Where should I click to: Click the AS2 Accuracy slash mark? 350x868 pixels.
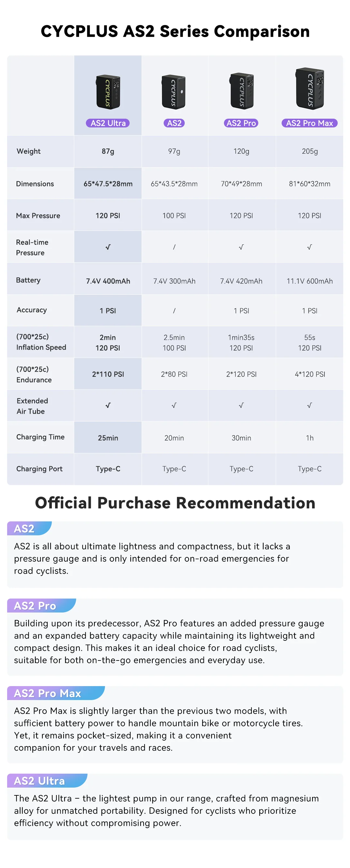pyautogui.click(x=174, y=311)
